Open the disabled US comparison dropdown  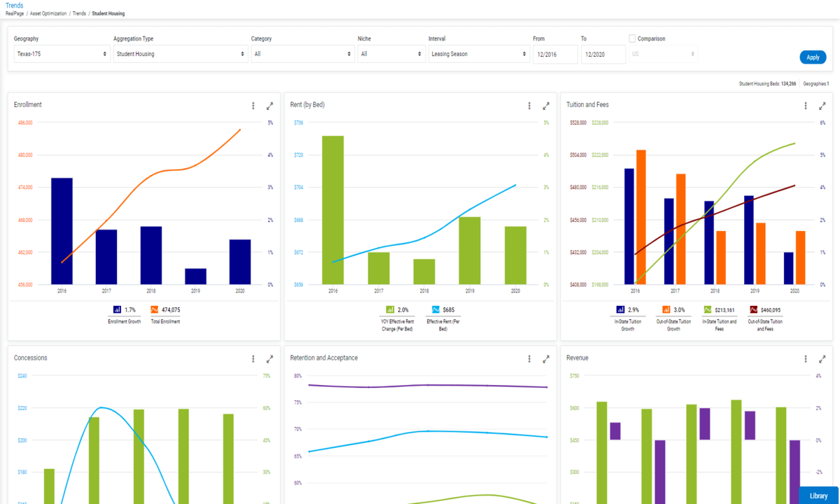click(664, 54)
